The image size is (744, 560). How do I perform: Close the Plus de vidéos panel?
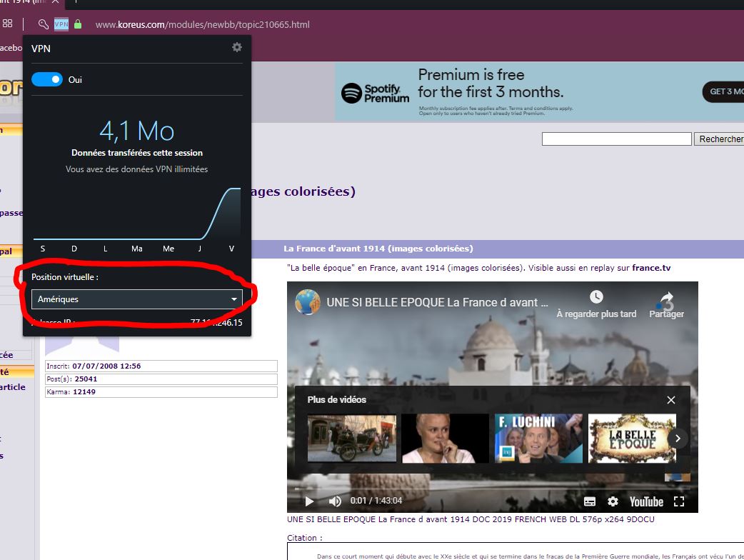(670, 400)
